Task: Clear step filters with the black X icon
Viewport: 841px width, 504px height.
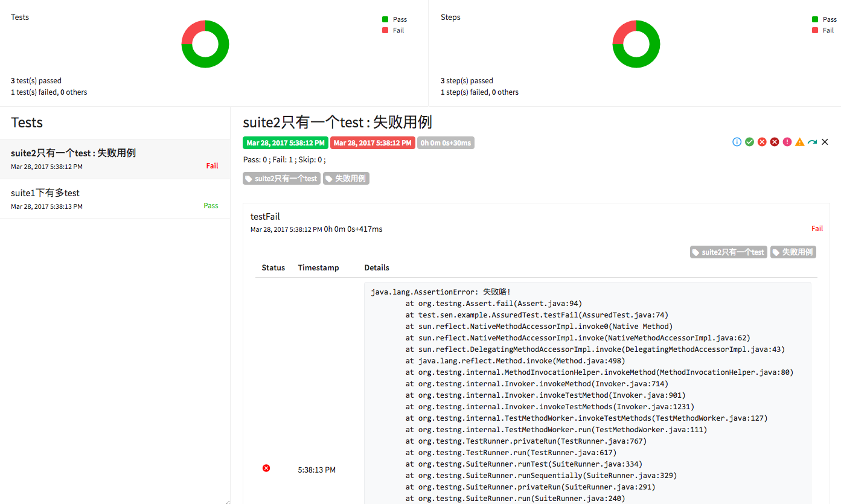Action: click(x=825, y=142)
